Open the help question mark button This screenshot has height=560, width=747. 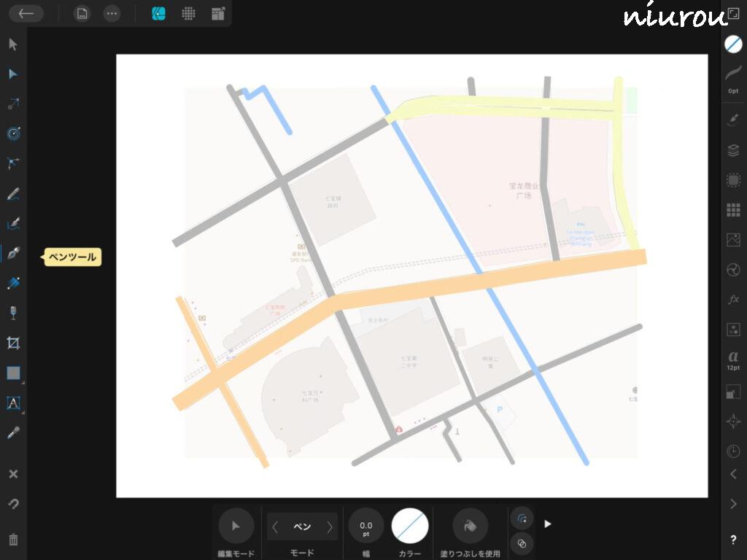pos(733,540)
